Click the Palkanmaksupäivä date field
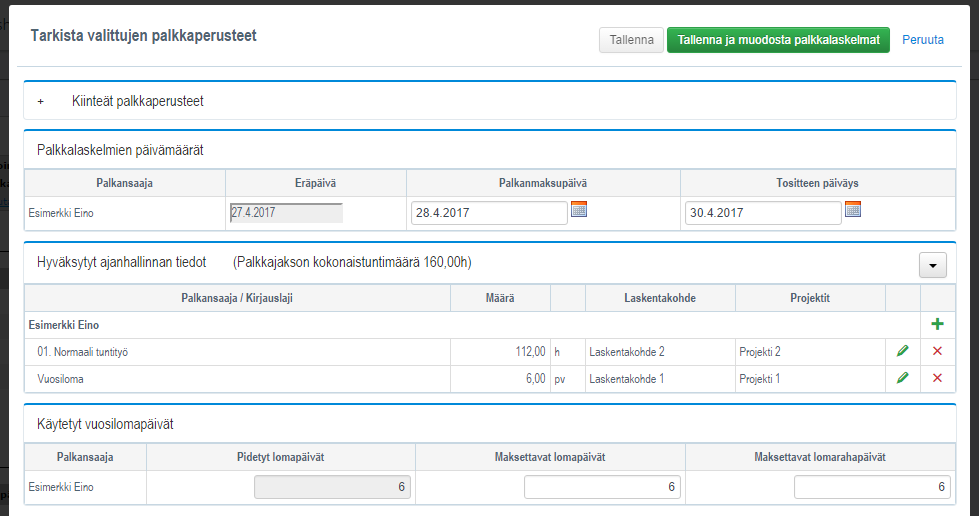This screenshot has height=516, width=979. point(489,213)
